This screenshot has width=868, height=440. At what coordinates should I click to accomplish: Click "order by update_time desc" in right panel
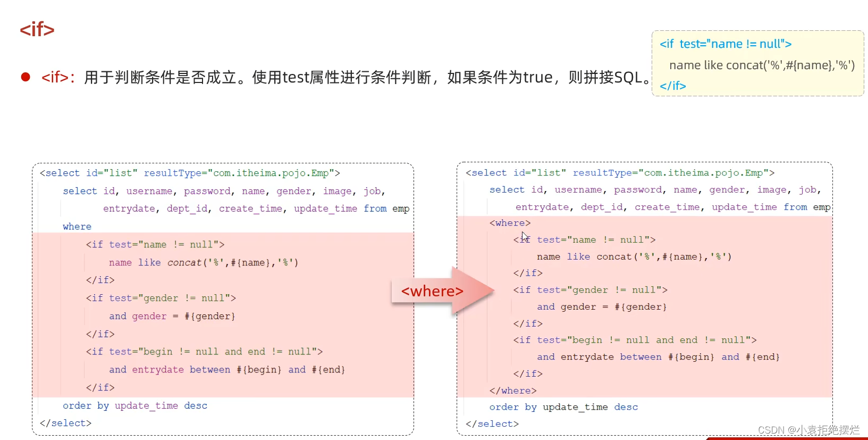tap(563, 407)
